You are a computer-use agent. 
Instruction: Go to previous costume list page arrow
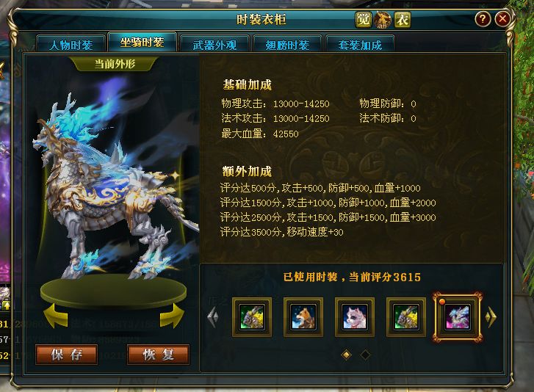click(213, 317)
